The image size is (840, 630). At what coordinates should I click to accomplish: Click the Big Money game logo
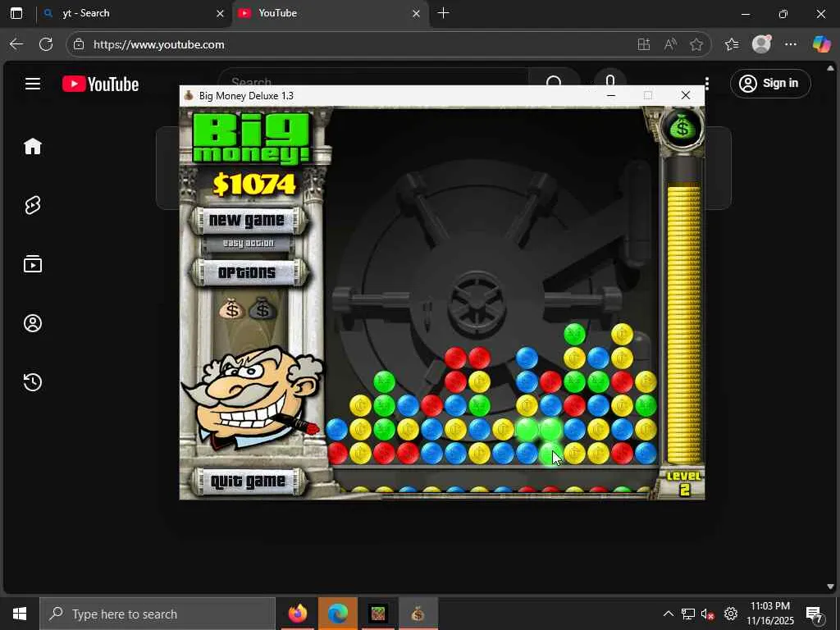click(251, 138)
